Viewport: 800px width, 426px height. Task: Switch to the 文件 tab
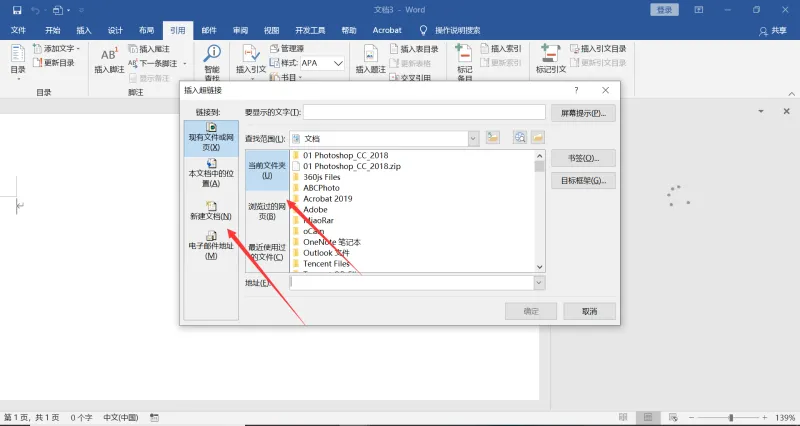[18, 30]
